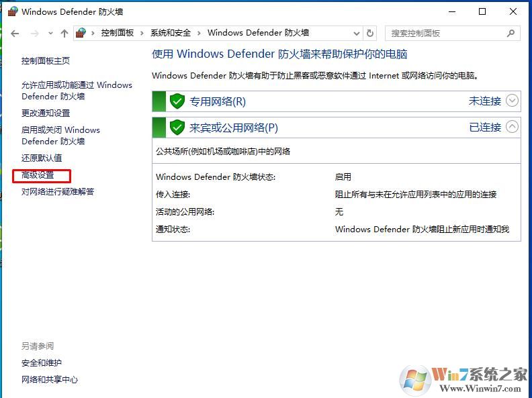Click the firewall icon in the address bar
The height and width of the screenshot is (398, 532).
click(81, 33)
